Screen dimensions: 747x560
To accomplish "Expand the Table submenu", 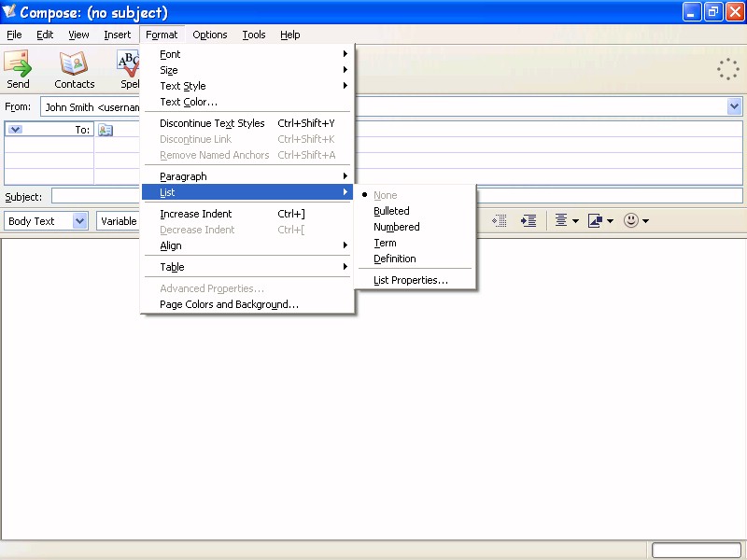I will point(247,267).
